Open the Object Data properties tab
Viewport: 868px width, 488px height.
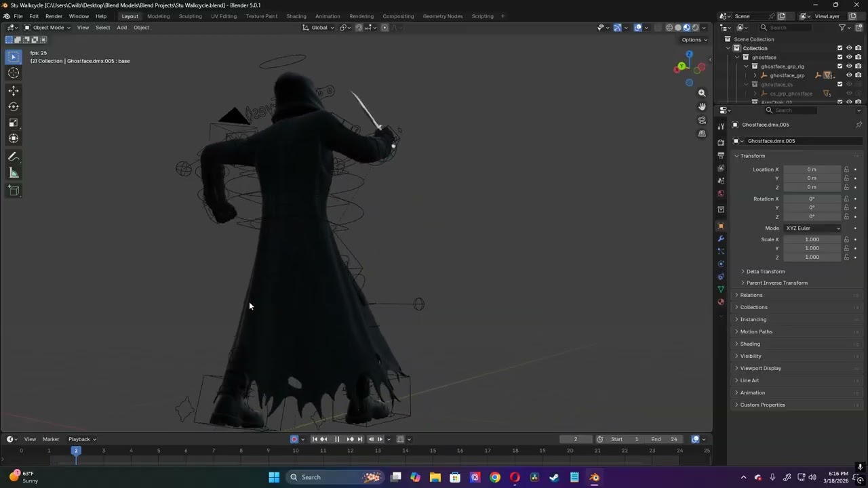[x=721, y=289]
